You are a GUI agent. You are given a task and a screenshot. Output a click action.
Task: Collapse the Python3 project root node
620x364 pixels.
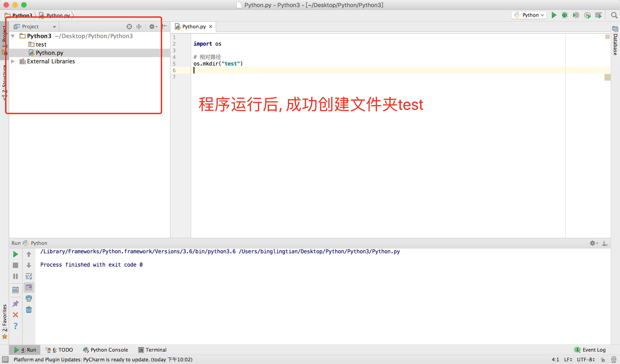(13, 36)
